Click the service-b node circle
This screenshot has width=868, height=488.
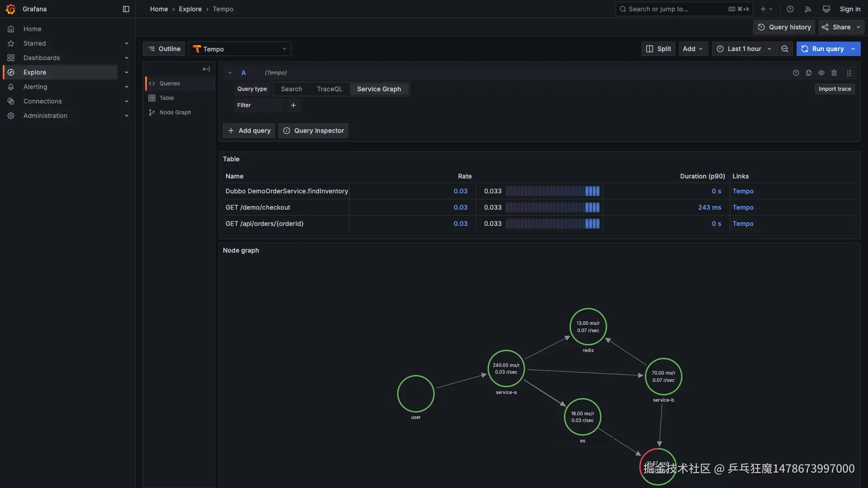point(664,376)
